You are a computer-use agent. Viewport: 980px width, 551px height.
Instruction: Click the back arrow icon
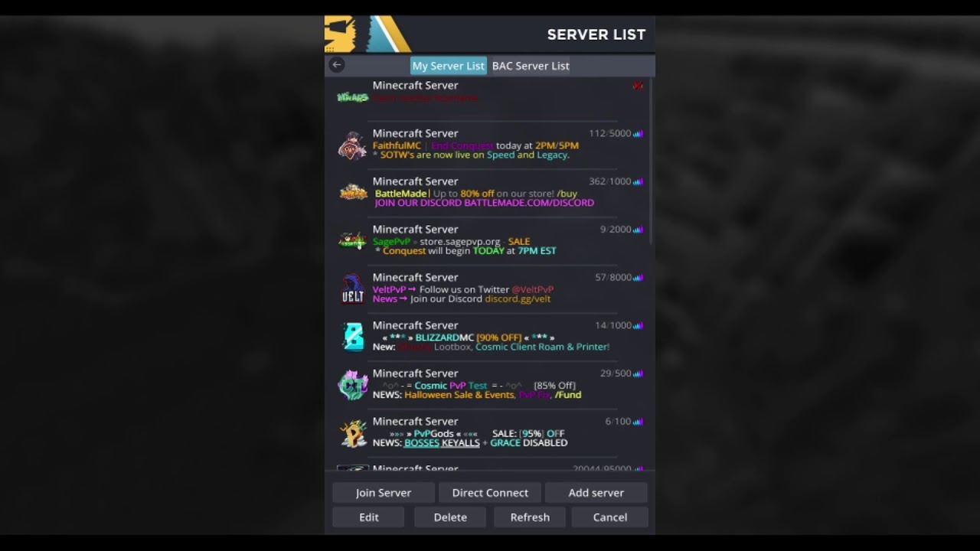[x=337, y=65]
